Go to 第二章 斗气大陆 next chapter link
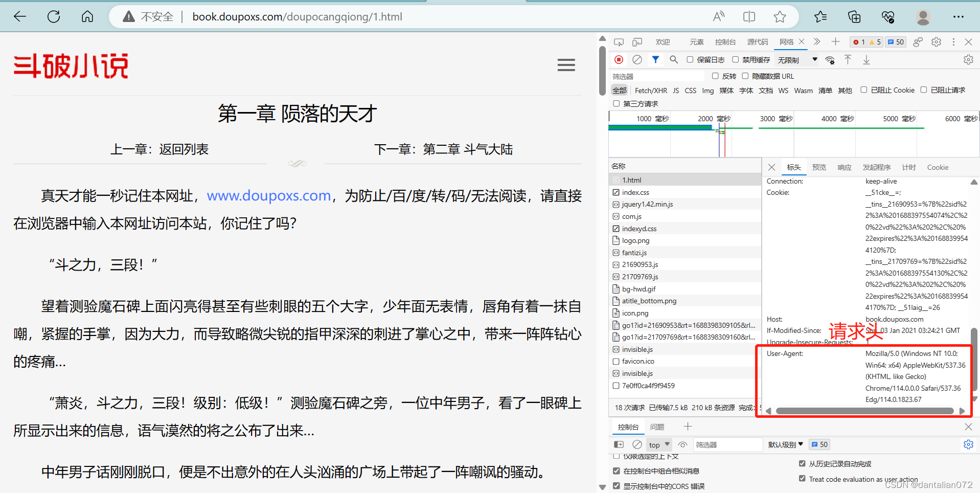 tap(468, 149)
